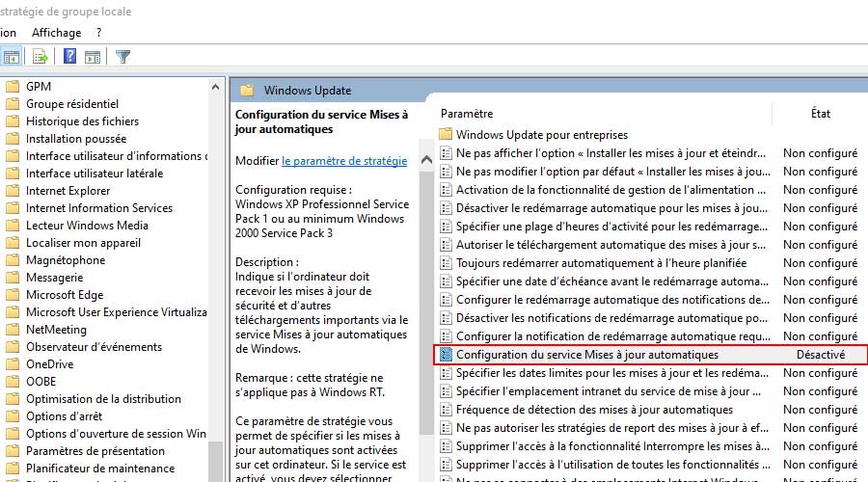Select Spécifier une date d'échéance avant le redémarrage
Screen dimensions: 868x482
click(611, 281)
